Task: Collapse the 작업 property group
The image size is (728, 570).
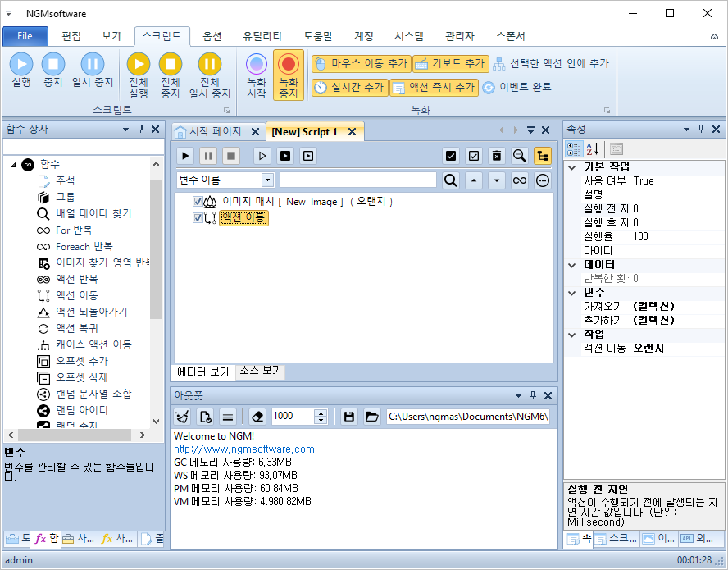Action: pyautogui.click(x=572, y=335)
